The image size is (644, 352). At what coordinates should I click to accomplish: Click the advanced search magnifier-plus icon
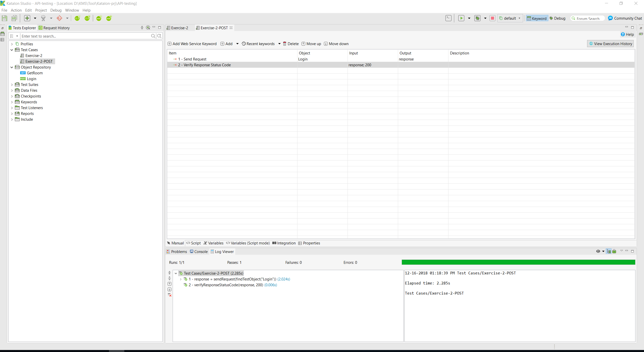[159, 36]
